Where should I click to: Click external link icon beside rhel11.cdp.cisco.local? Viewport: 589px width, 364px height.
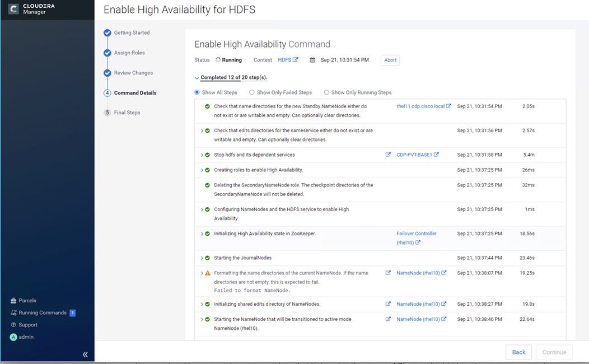(448, 106)
